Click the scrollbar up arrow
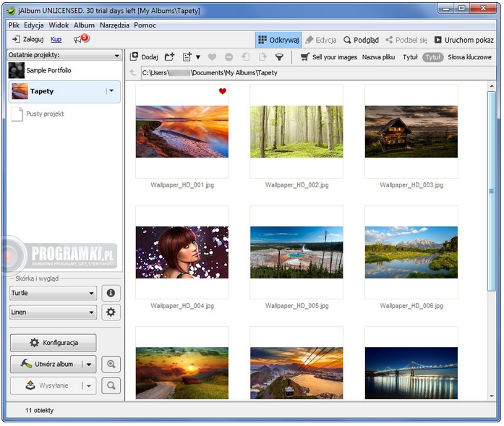 point(492,86)
